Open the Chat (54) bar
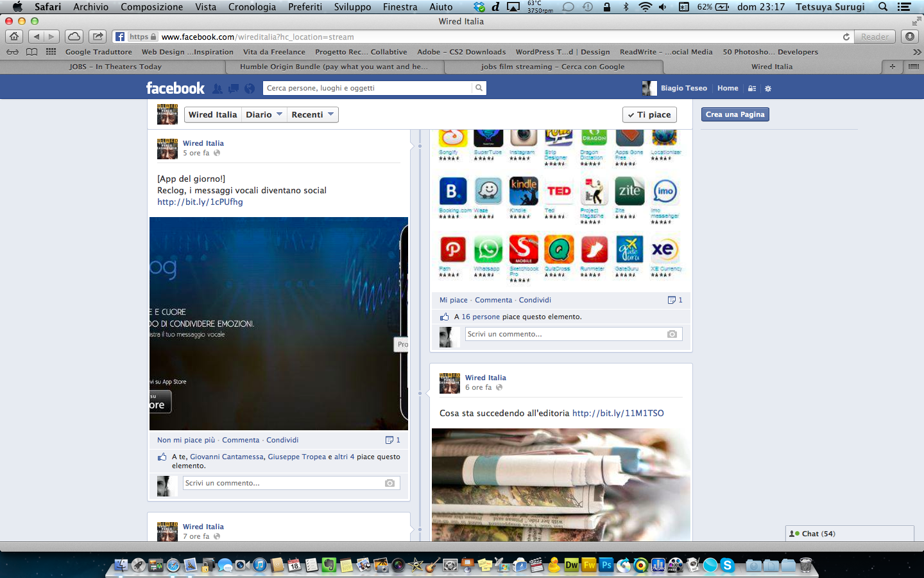The image size is (924, 578). coord(850,534)
